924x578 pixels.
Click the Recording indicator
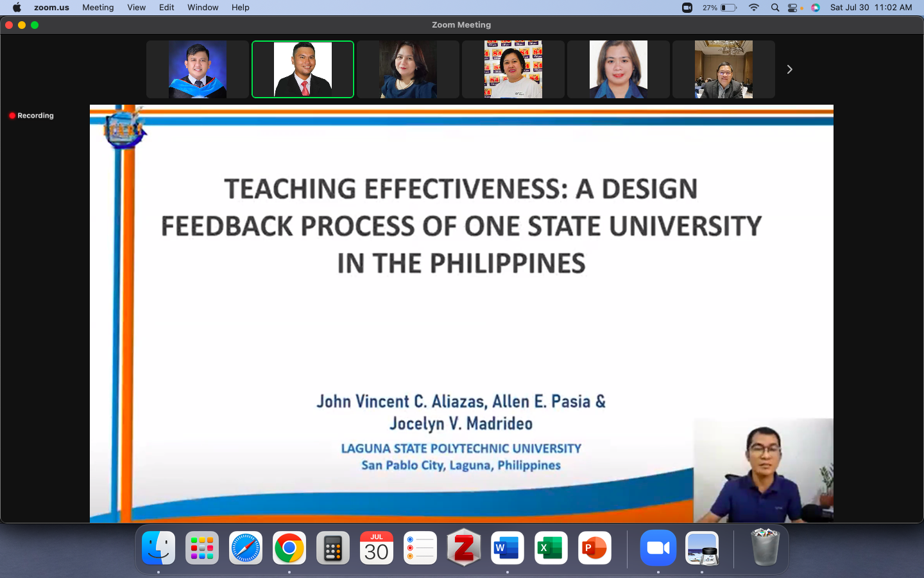click(x=31, y=116)
